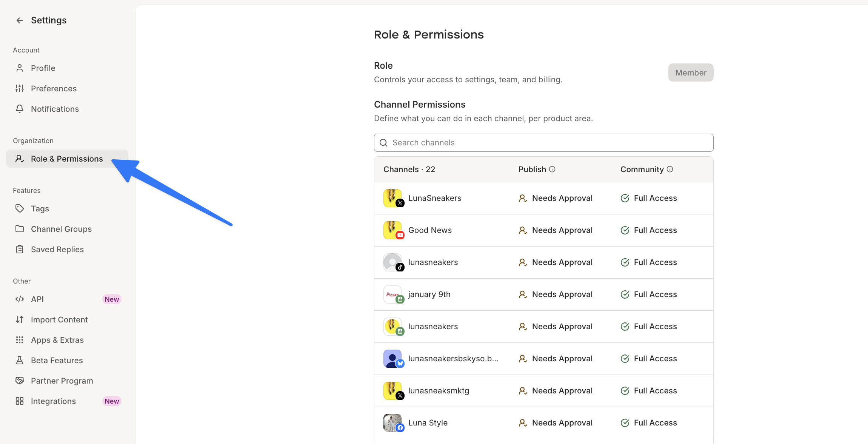Open the API settings page
Viewport: 868px width, 444px height.
coord(67,299)
